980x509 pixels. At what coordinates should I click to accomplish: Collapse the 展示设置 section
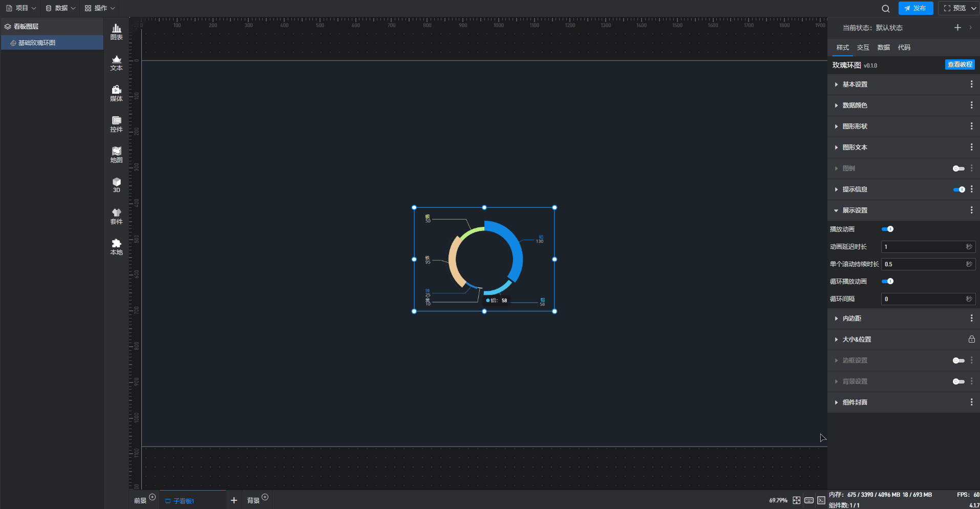pos(855,210)
